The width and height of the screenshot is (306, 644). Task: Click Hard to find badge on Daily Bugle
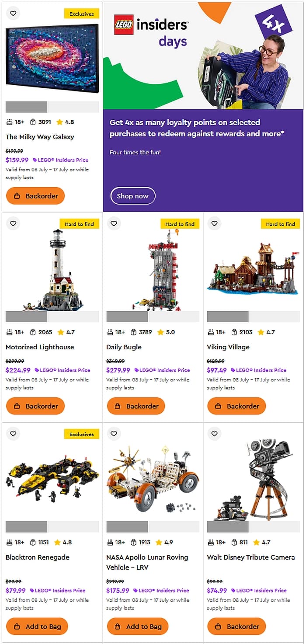point(180,224)
